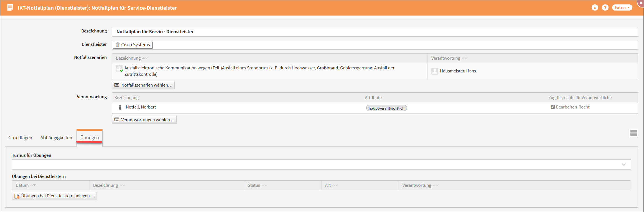Sort Notfallszenarien by Bezeichnung

pos(131,58)
